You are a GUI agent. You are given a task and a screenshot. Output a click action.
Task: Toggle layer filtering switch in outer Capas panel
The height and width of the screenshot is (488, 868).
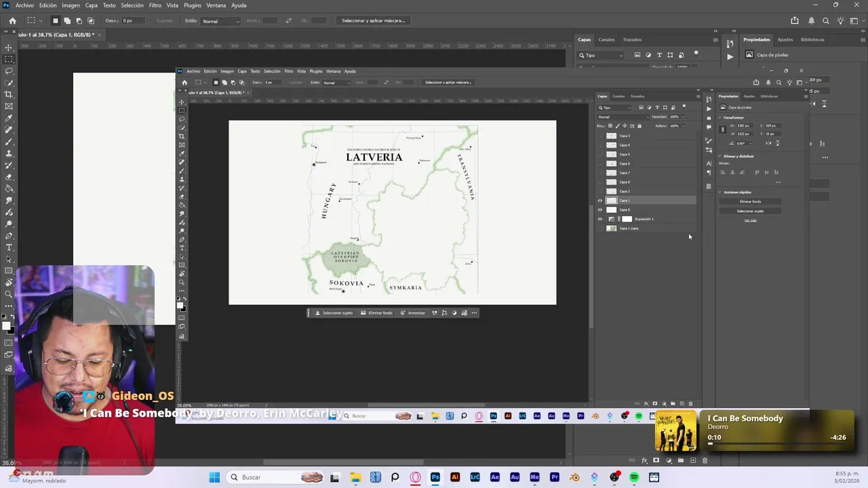coord(696,54)
